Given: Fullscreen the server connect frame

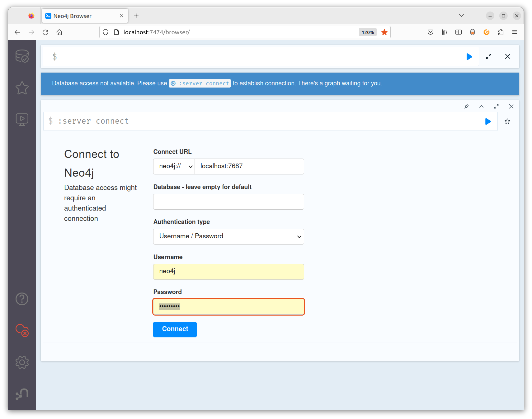Looking at the screenshot, I should click(496, 107).
